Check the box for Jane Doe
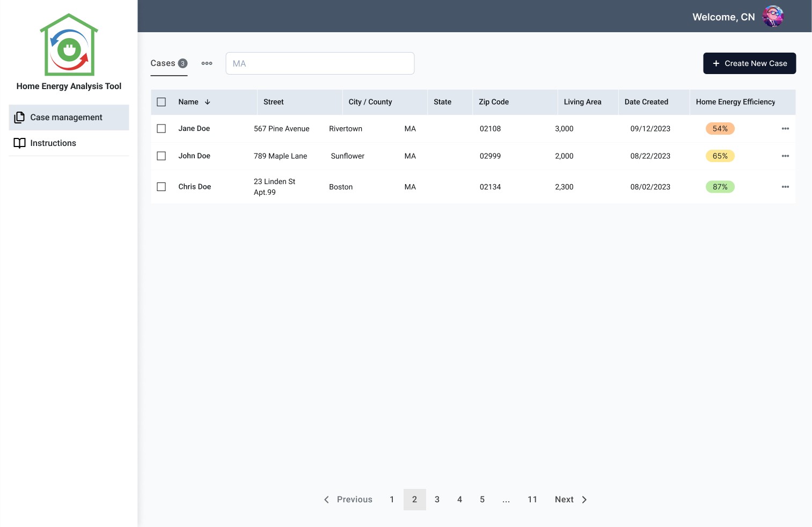812x527 pixels. 161,129
